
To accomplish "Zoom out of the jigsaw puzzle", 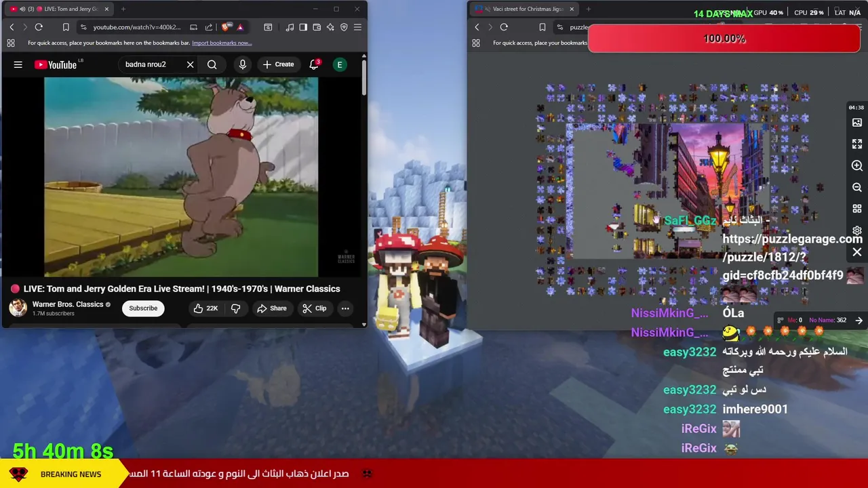I will point(857,188).
